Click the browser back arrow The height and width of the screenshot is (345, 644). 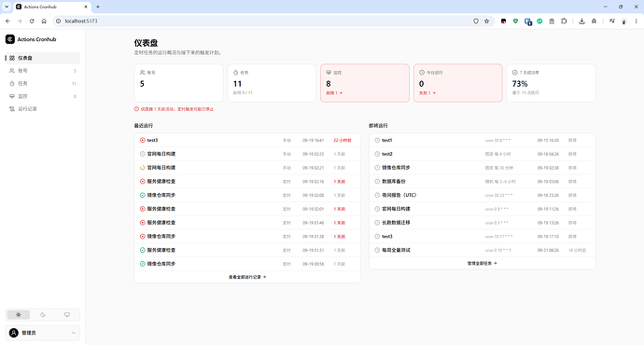tap(7, 21)
